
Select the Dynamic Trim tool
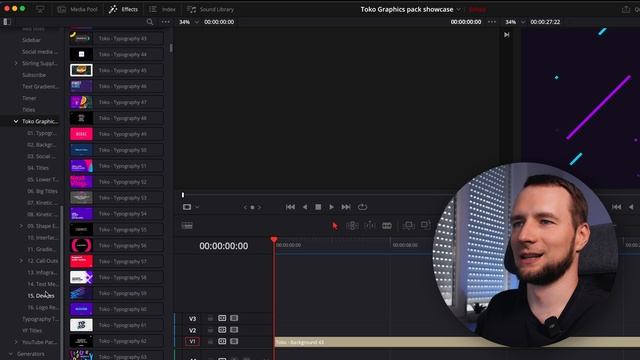(x=369, y=225)
